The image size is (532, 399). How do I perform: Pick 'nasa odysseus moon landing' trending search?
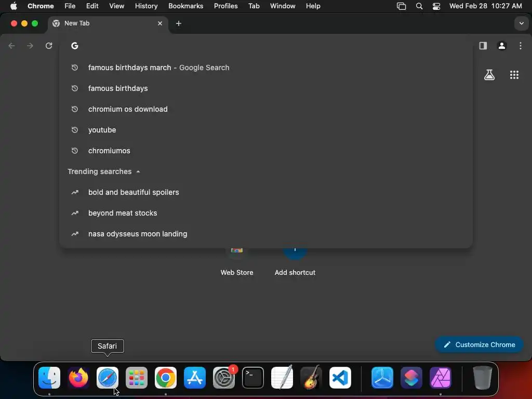[x=266, y=234]
